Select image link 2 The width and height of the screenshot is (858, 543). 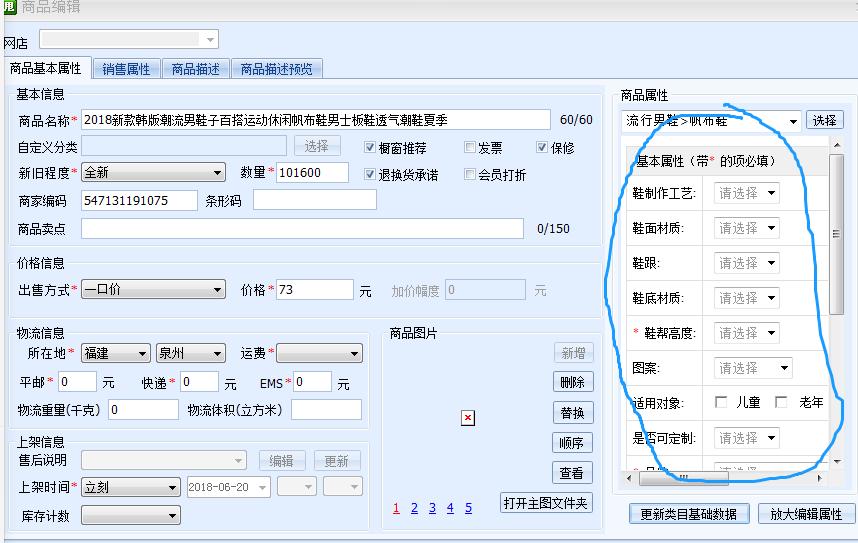coord(414,509)
